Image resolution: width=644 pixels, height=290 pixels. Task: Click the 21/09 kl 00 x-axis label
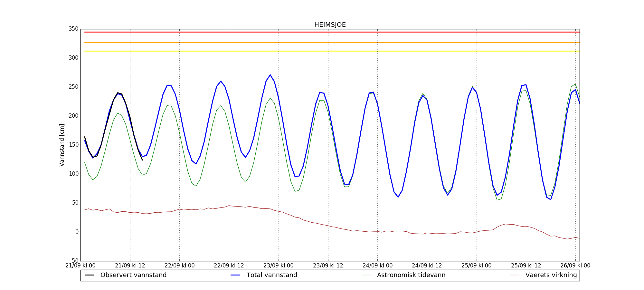point(80,266)
